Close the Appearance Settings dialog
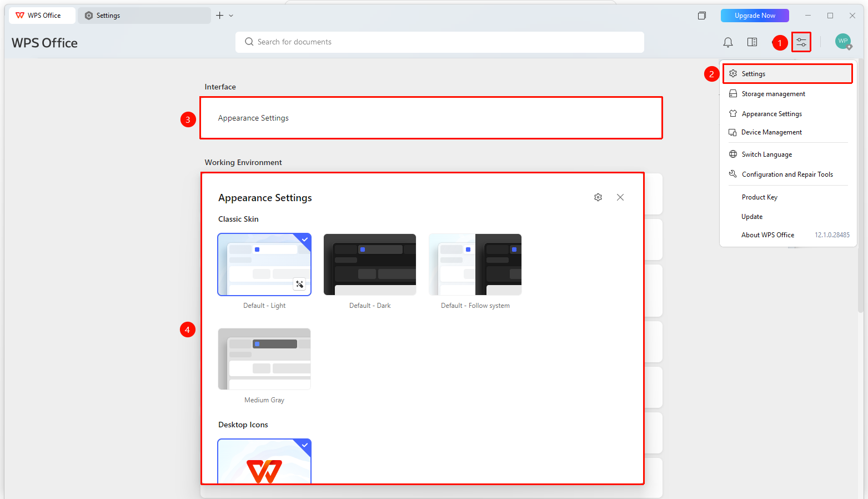Image resolution: width=868 pixels, height=499 pixels. (x=620, y=197)
